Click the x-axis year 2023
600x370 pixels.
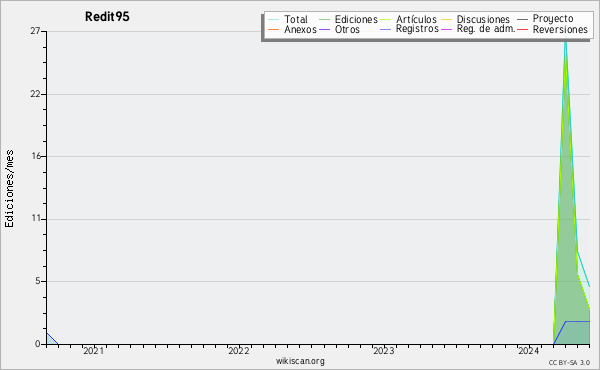383,351
